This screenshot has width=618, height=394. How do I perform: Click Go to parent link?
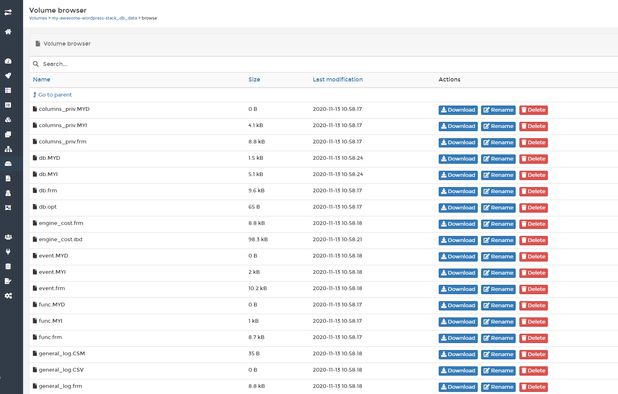(x=52, y=95)
